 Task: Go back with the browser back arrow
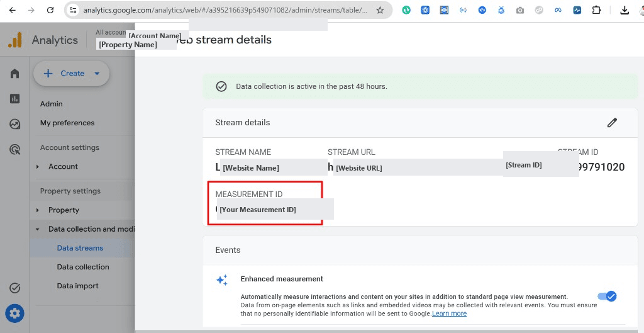click(x=13, y=10)
